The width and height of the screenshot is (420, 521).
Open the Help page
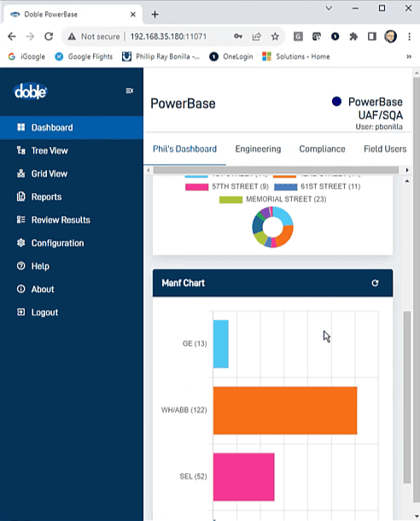72,266
